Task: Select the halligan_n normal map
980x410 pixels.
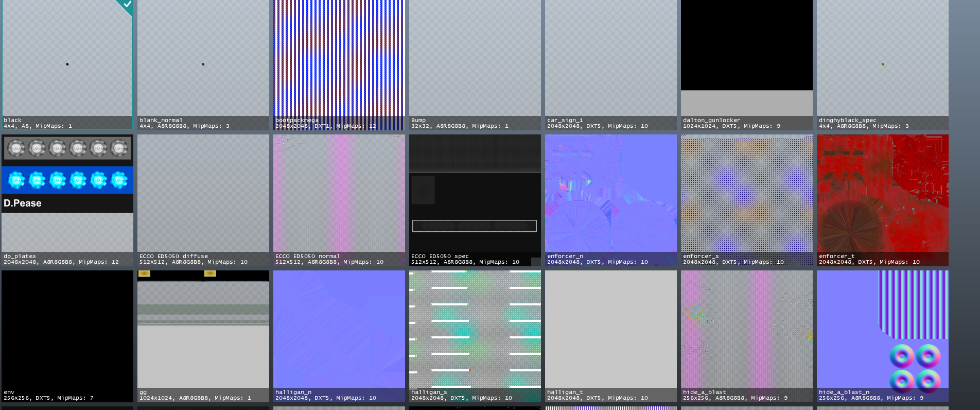Action: 339,336
